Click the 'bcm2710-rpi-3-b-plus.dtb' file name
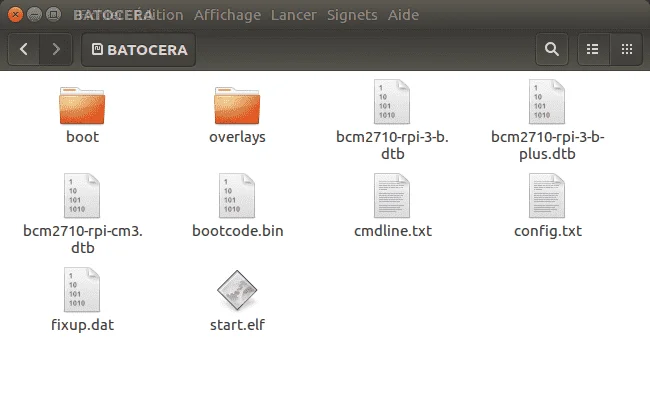Viewport: 650px width, 401px height. coord(548,146)
